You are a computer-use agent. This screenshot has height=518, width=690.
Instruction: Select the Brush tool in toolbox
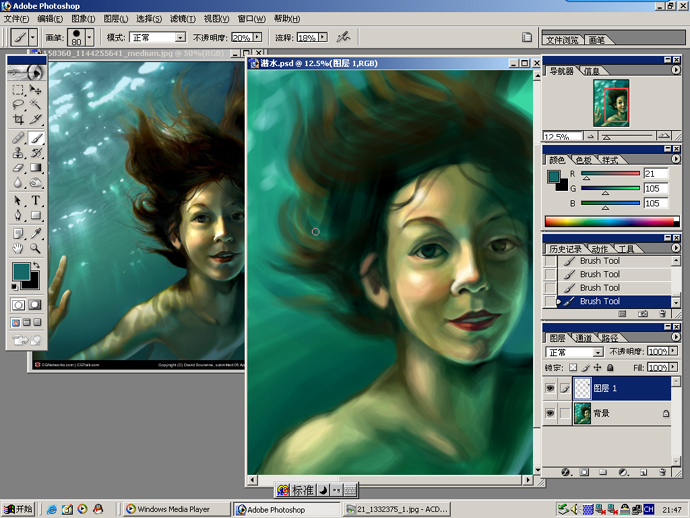(35, 138)
